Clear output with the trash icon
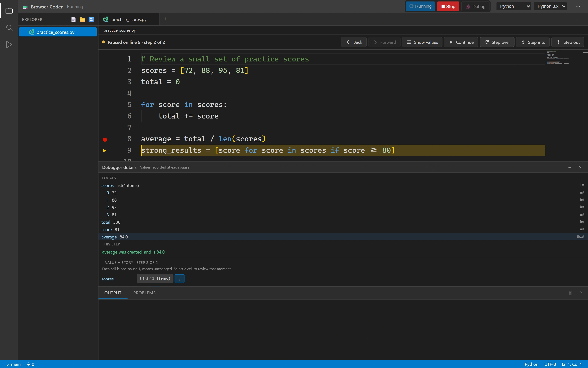This screenshot has width=588, height=368. click(x=570, y=293)
